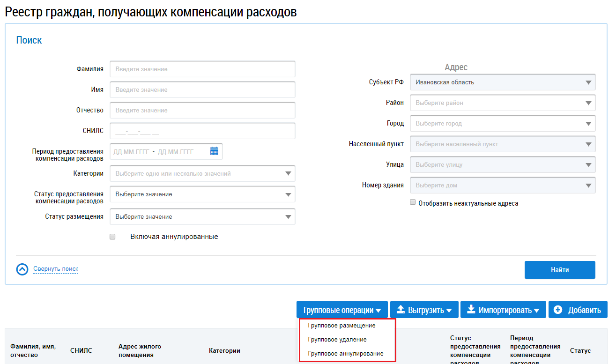Open the Город dropdown
The image size is (616, 364).
(x=502, y=124)
